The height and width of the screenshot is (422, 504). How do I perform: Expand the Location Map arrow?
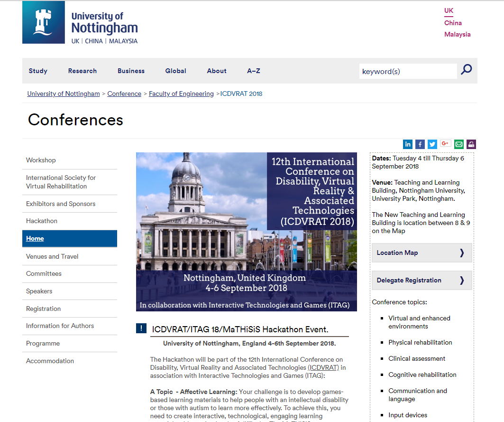[x=462, y=253]
